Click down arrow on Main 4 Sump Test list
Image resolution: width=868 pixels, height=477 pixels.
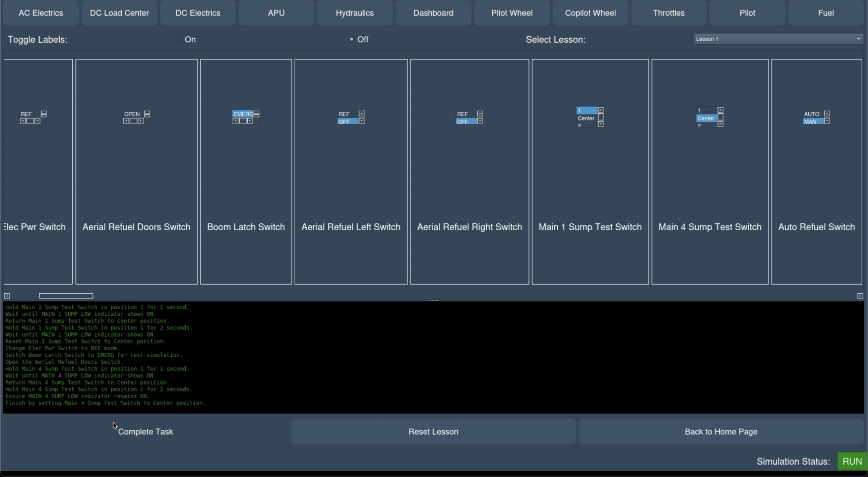point(720,125)
